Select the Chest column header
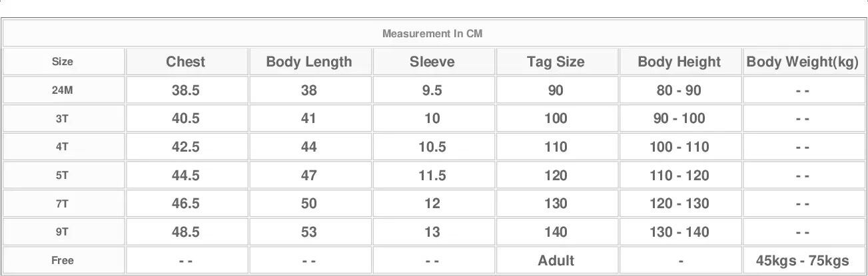This screenshot has width=868, height=276. pos(185,62)
